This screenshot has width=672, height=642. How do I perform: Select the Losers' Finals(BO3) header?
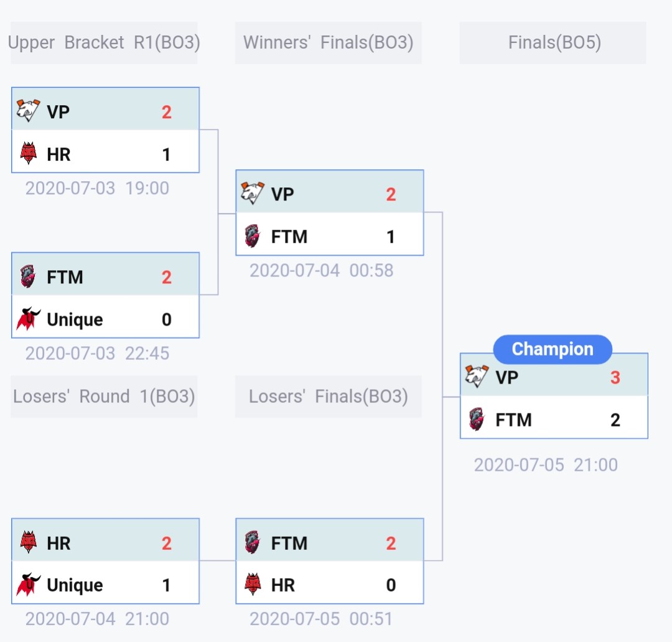[328, 397]
